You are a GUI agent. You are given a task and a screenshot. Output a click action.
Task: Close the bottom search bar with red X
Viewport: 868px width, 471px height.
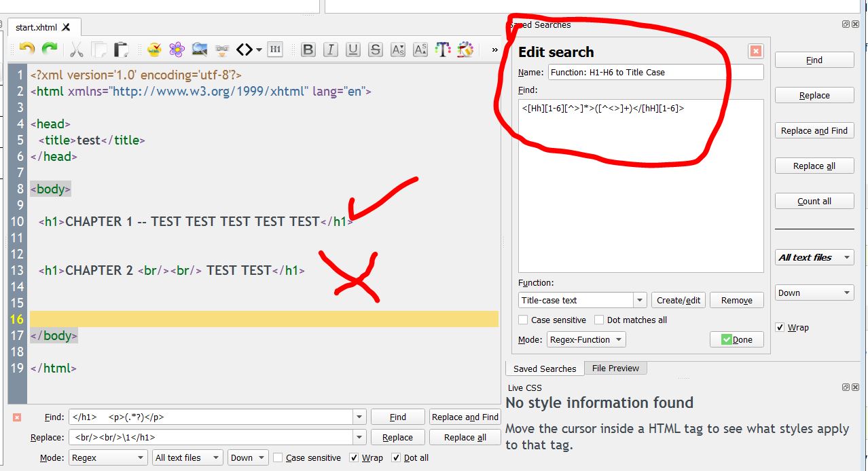tap(17, 417)
